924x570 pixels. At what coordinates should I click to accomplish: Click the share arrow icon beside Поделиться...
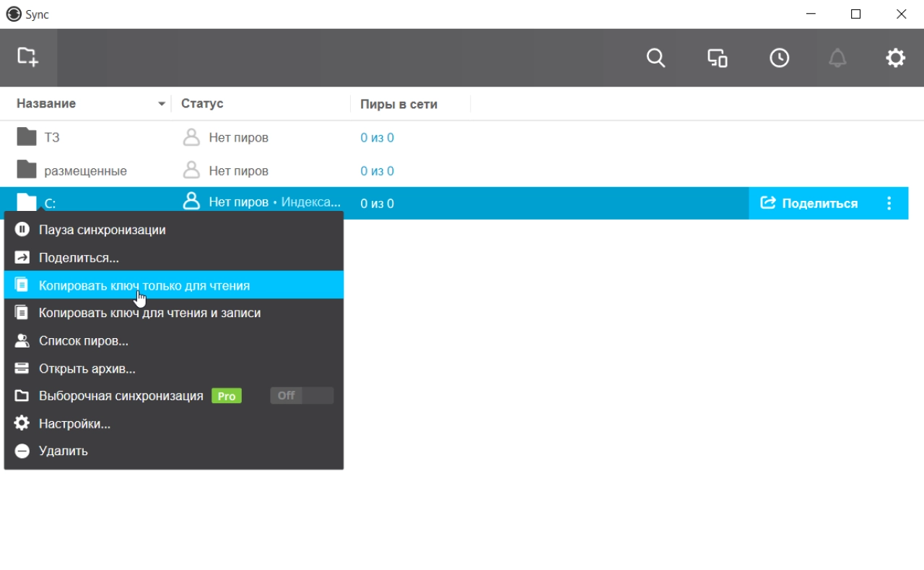22,257
